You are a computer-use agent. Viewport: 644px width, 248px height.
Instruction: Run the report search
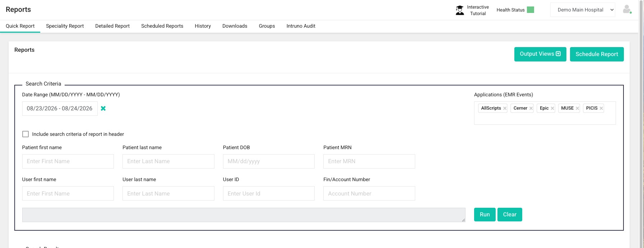485,215
